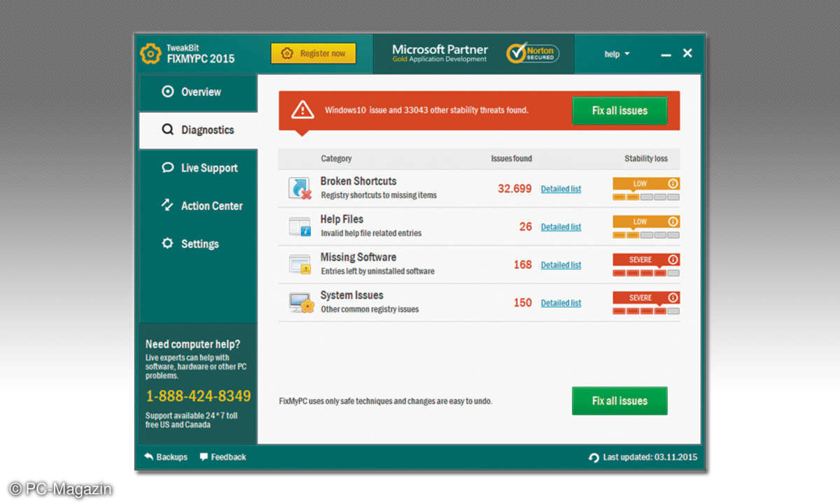Open Detailed list for System Issues
Image resolution: width=840 pixels, height=504 pixels.
tap(561, 303)
